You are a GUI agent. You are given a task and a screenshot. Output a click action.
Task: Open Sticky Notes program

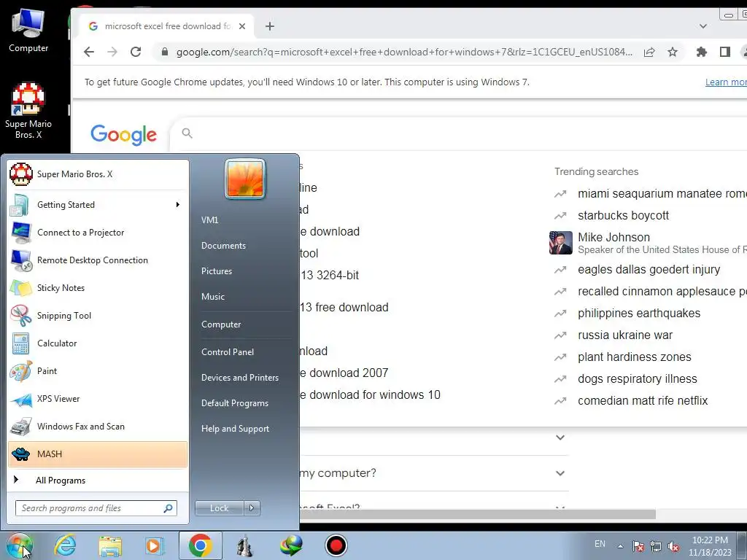coord(98,287)
